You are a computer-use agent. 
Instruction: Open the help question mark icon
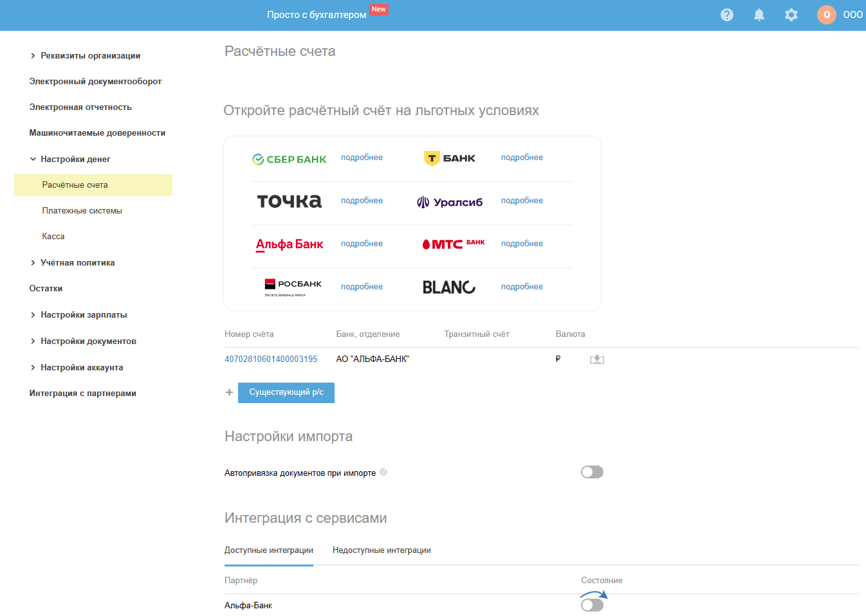point(727,15)
